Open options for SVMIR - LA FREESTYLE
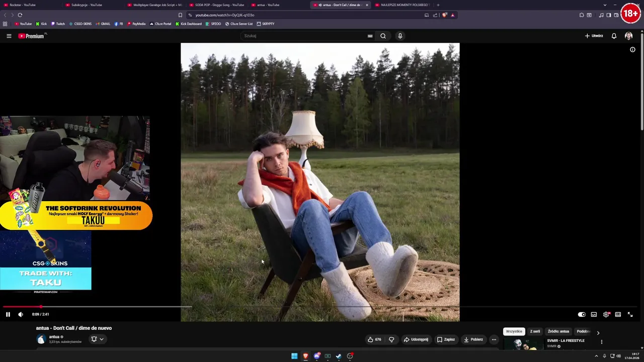 point(601,342)
